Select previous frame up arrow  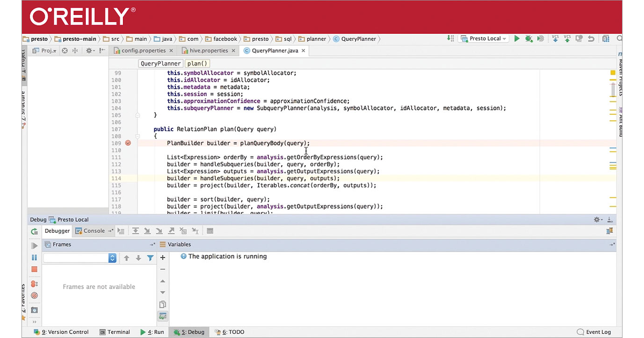click(x=127, y=258)
